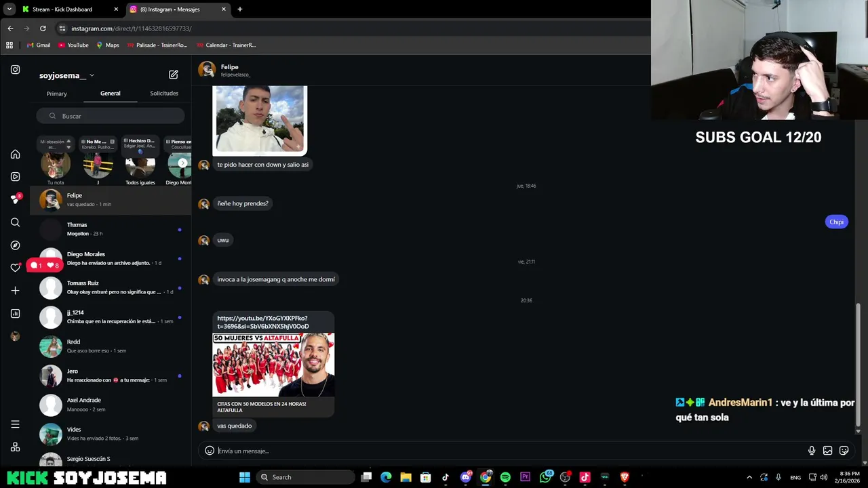Click the browser address bar
The width and height of the screenshot is (868, 488).
[x=353, y=28]
